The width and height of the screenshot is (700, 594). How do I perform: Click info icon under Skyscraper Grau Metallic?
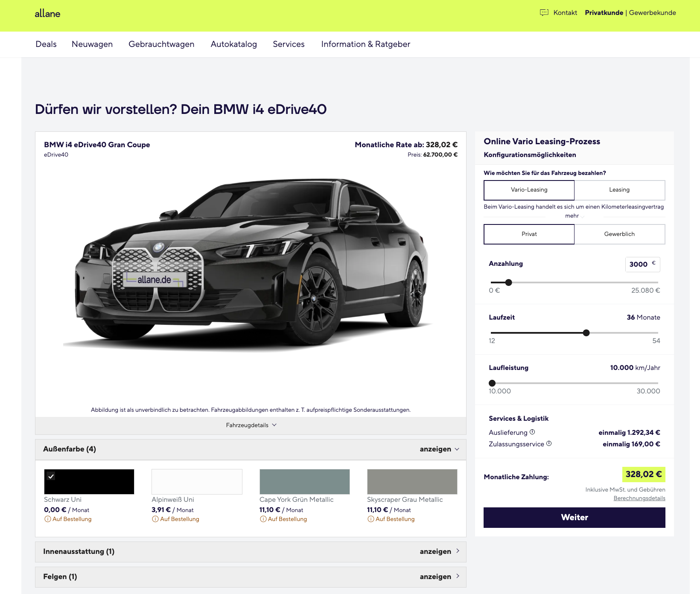coord(370,519)
